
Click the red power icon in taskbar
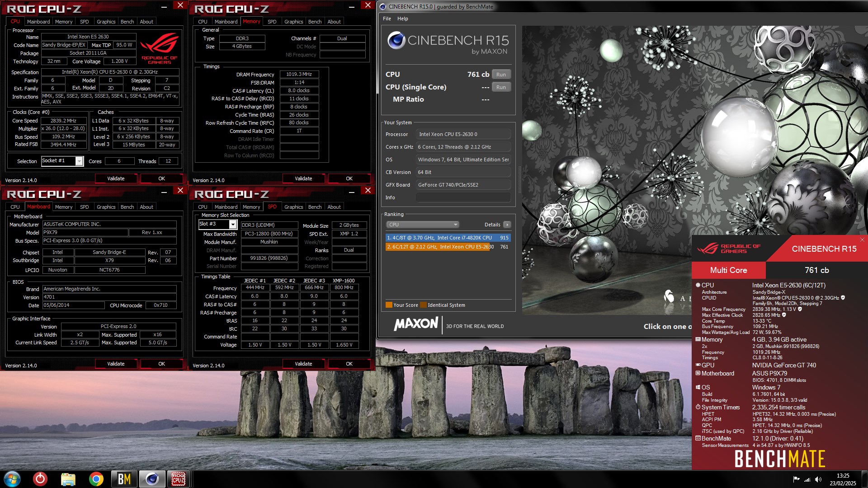(40, 479)
